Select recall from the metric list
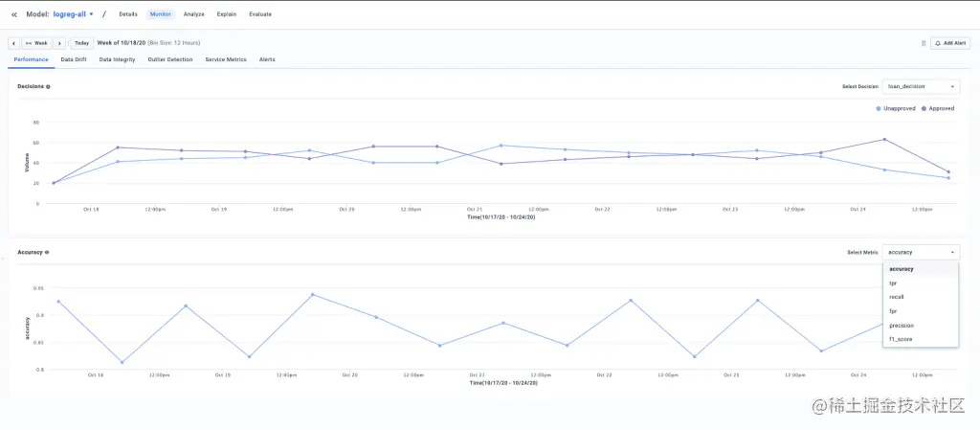The image size is (980, 430). (x=897, y=297)
